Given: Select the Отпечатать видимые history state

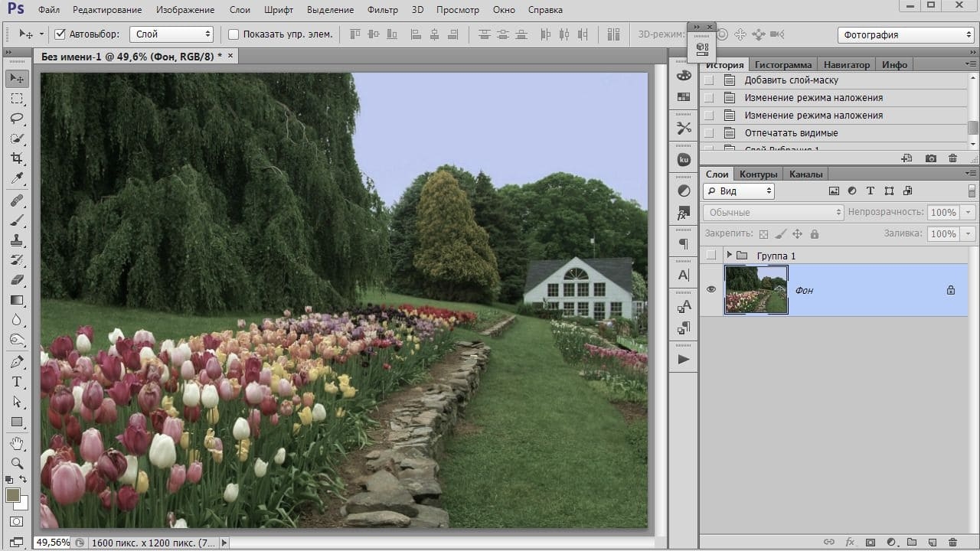Looking at the screenshot, I should (835, 133).
